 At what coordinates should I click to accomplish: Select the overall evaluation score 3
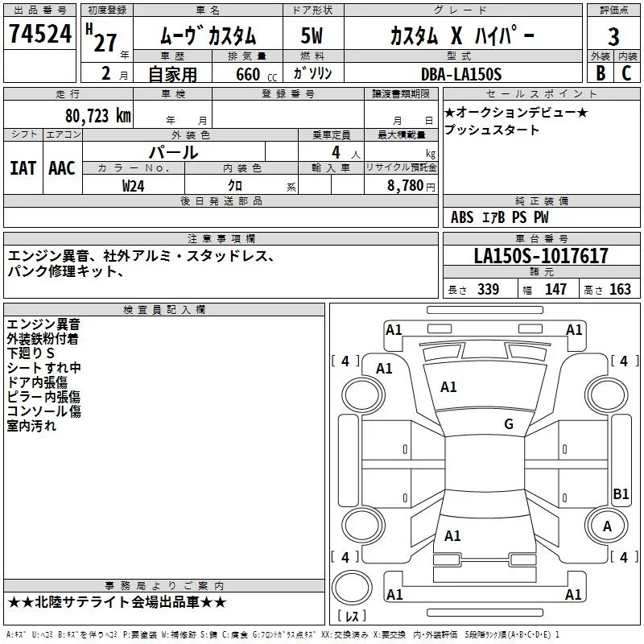click(613, 37)
